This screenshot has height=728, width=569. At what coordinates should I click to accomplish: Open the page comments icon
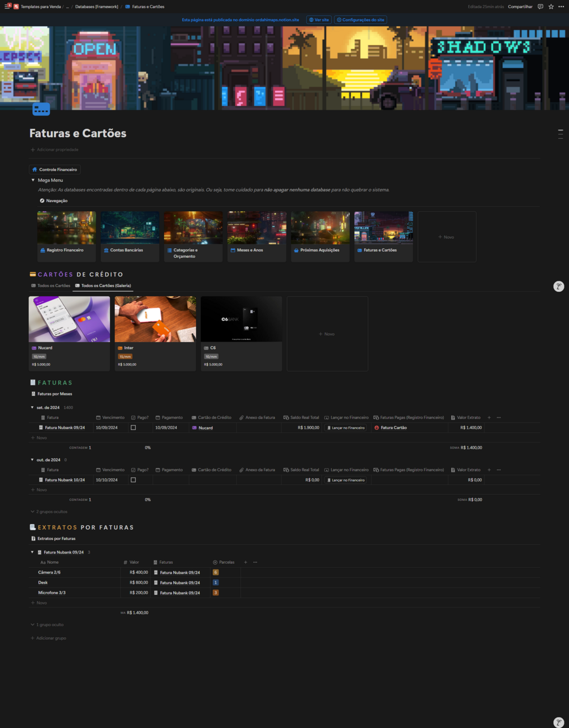coord(540,7)
